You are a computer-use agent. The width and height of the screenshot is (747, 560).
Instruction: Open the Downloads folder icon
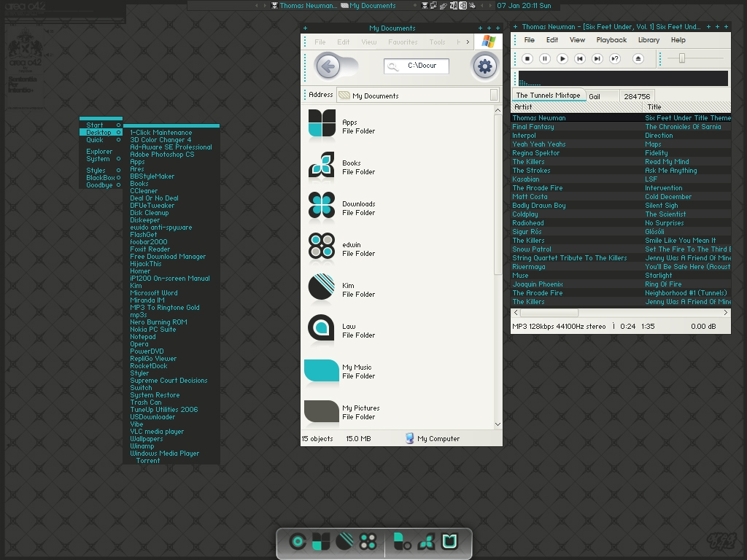pos(322,205)
